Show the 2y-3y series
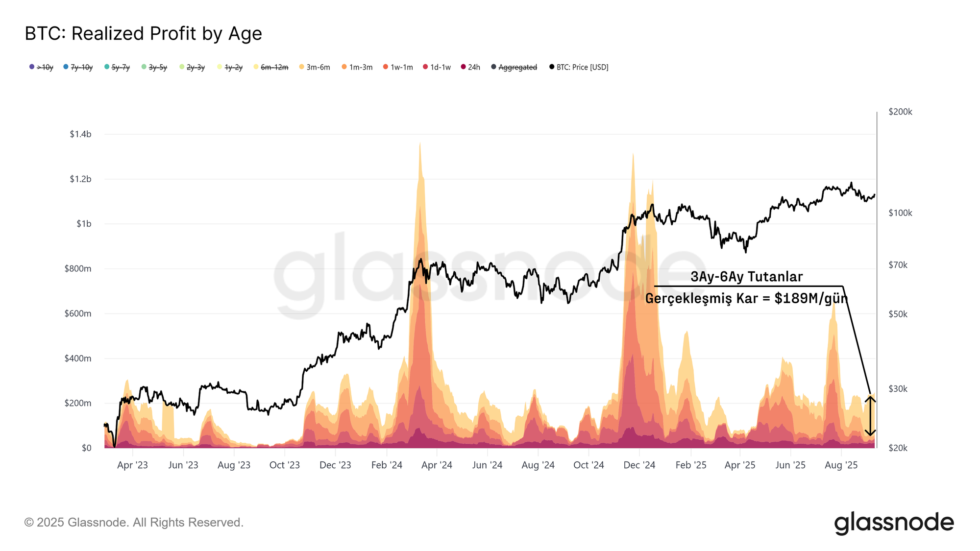Image resolution: width=980 pixels, height=551 pixels. [x=192, y=67]
